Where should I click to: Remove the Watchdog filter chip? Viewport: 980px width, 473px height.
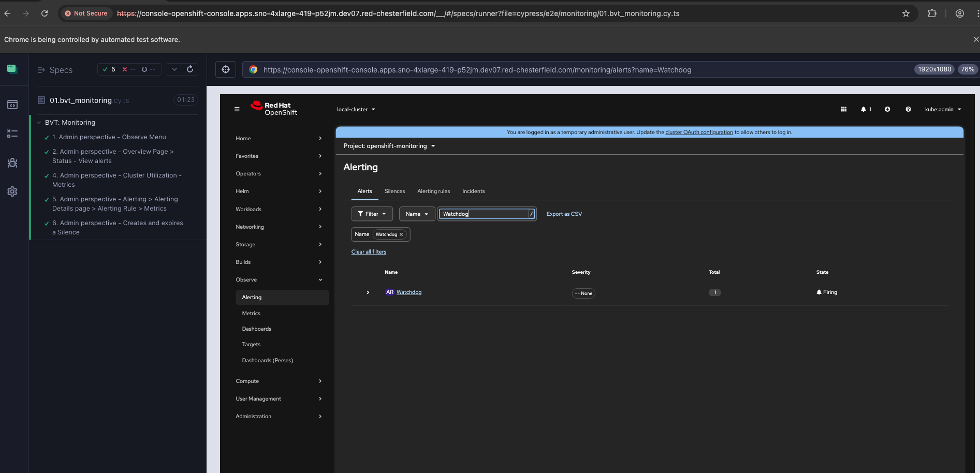point(401,234)
